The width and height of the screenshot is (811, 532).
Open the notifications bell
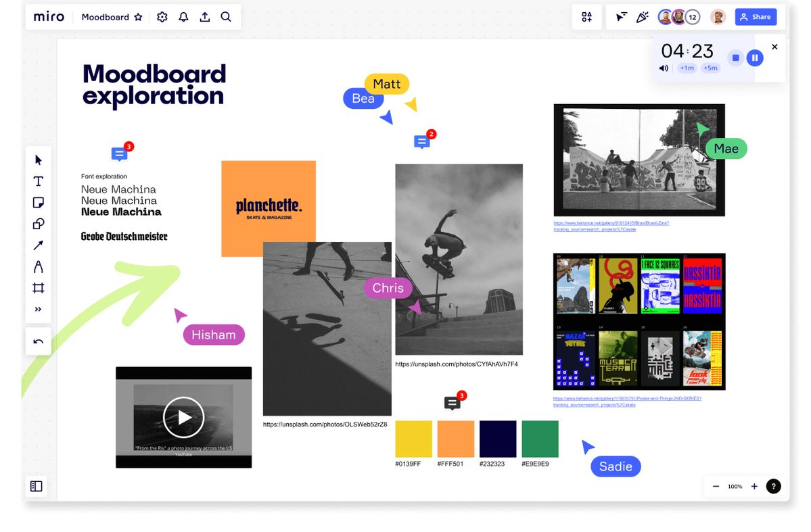(183, 18)
